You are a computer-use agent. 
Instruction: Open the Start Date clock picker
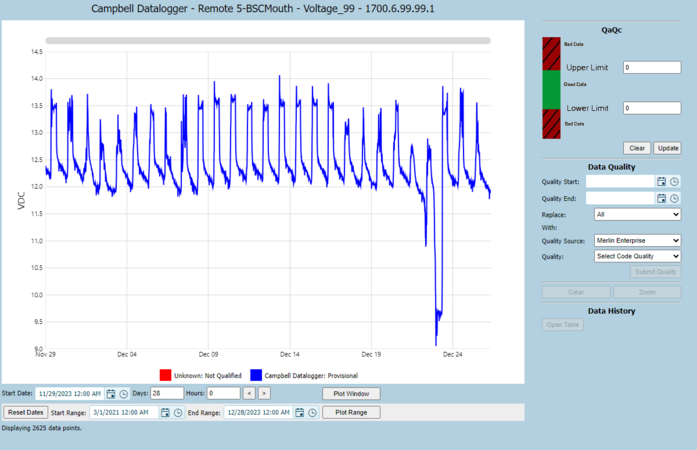(x=124, y=394)
